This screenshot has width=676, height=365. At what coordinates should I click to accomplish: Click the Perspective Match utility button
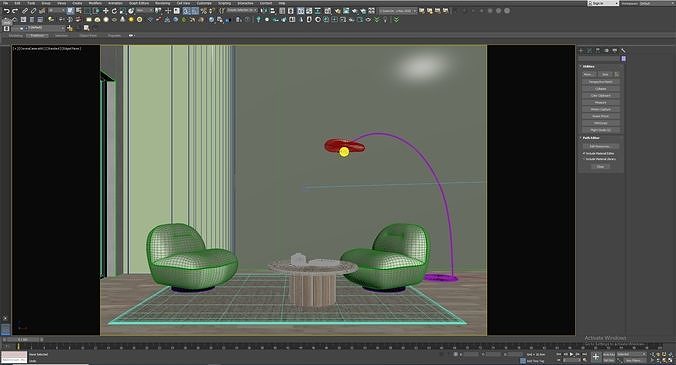(601, 82)
